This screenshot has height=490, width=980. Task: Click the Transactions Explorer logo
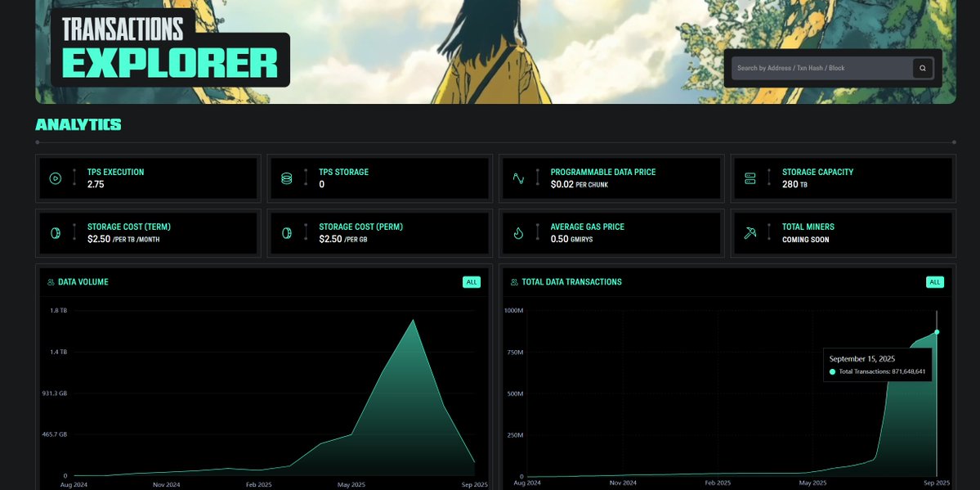click(170, 47)
